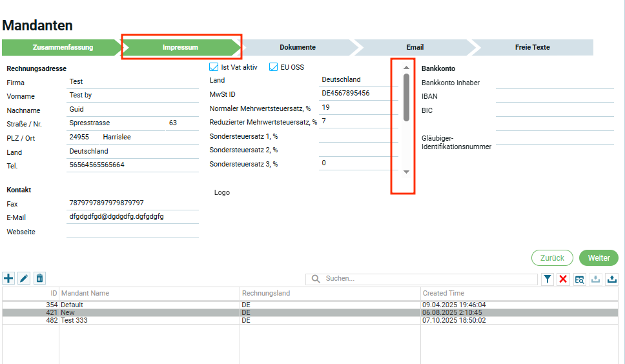Click the IBAN input field

[x=554, y=96]
